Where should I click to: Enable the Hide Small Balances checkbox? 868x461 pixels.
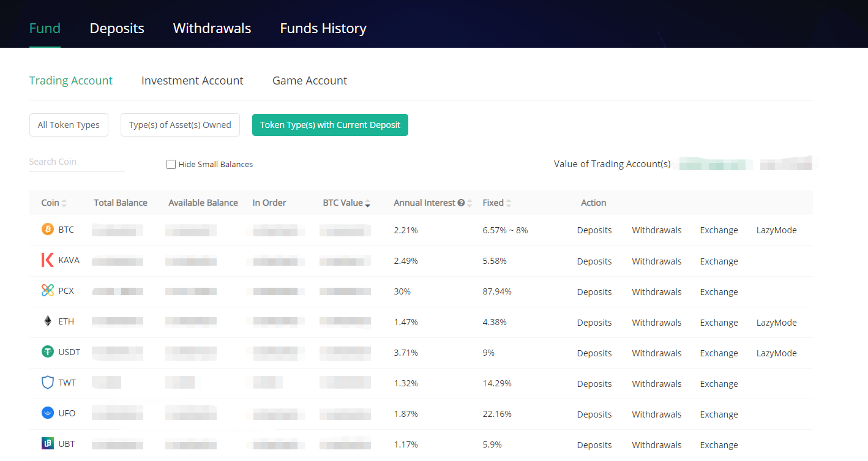coord(171,164)
